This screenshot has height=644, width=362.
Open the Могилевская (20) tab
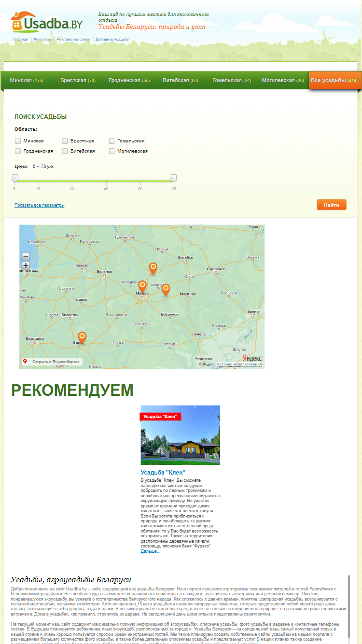[283, 81]
